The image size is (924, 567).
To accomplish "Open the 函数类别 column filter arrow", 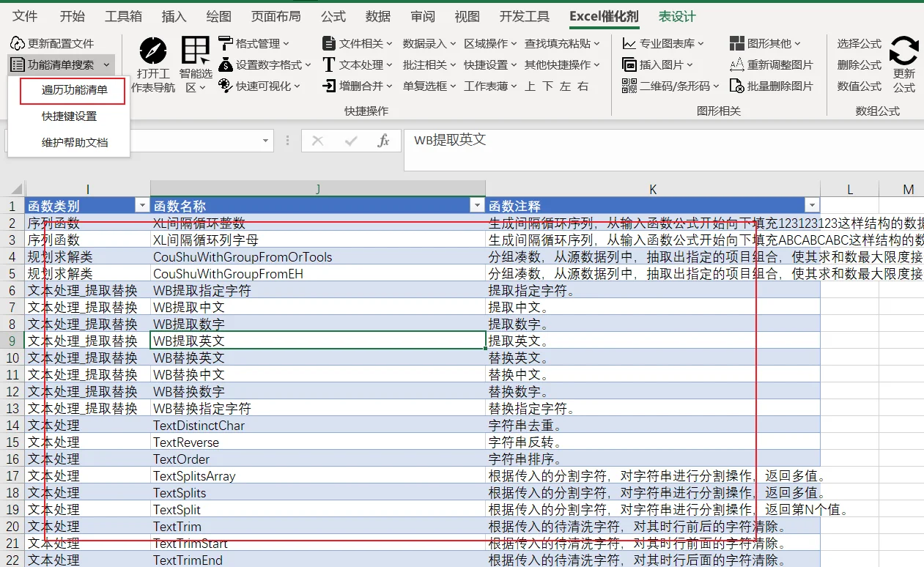I will 141,206.
